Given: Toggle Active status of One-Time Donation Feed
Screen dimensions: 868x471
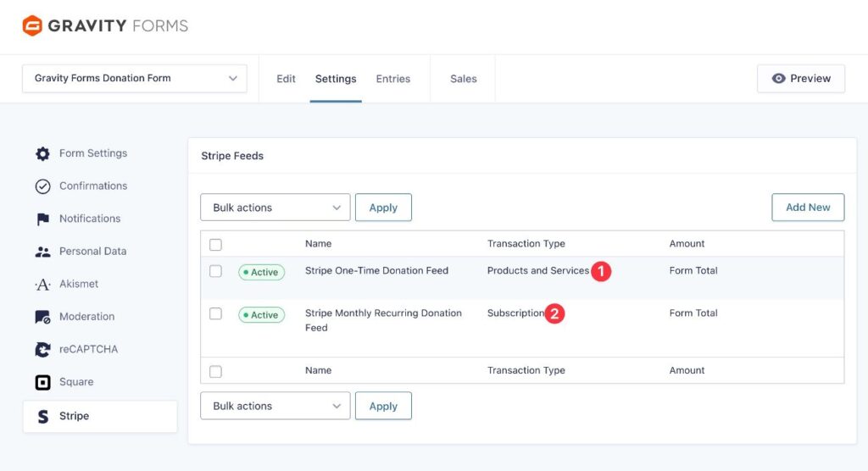Looking at the screenshot, I should pyautogui.click(x=261, y=272).
